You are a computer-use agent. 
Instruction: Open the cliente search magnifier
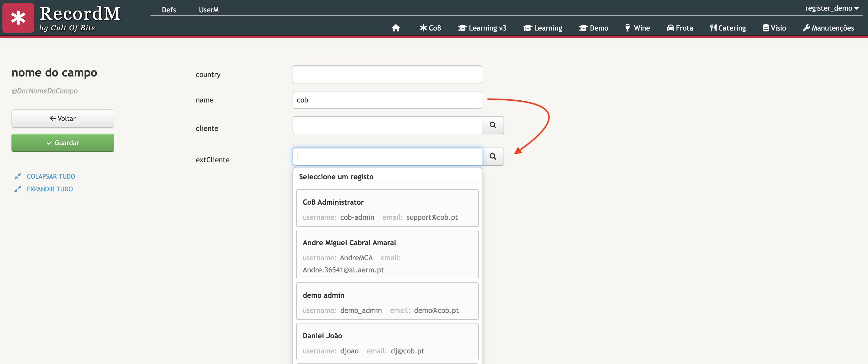[x=493, y=125]
